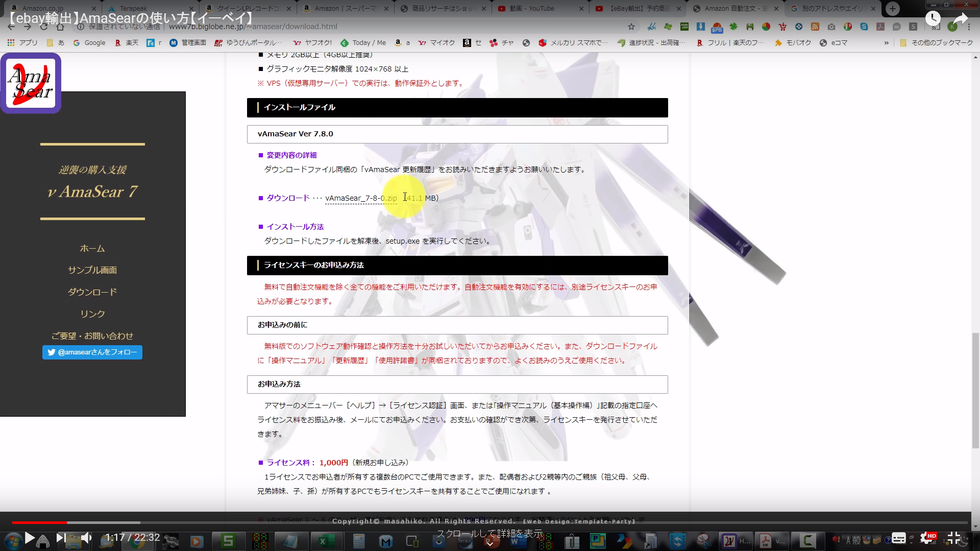The height and width of the screenshot is (551, 980).
Task: Click スクロールして詳細を表示 prompt
Action: point(489,534)
